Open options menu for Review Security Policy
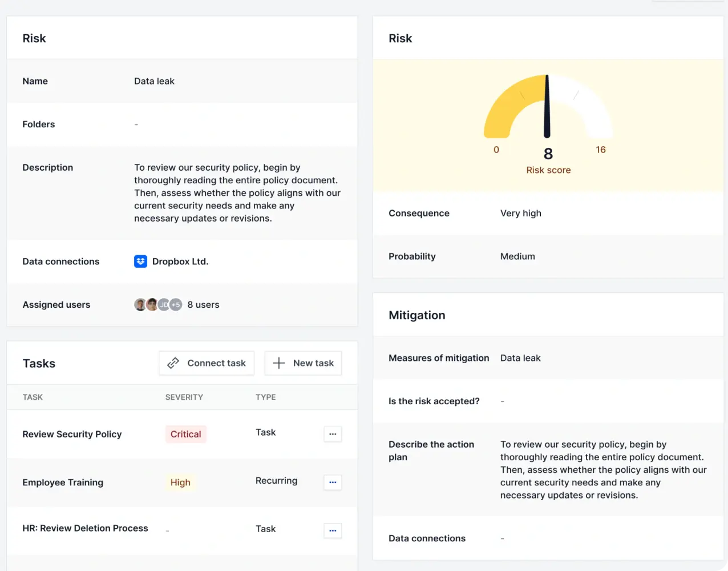The height and width of the screenshot is (571, 728). tap(333, 434)
